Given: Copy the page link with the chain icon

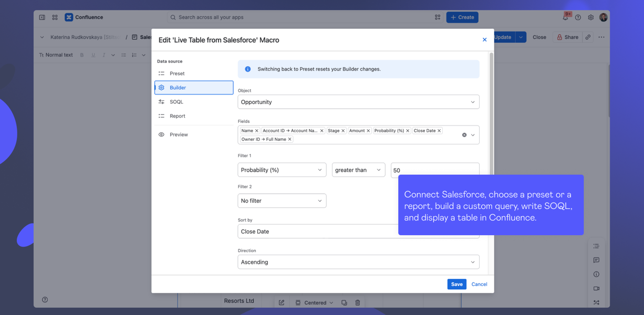Looking at the screenshot, I should 588,37.
